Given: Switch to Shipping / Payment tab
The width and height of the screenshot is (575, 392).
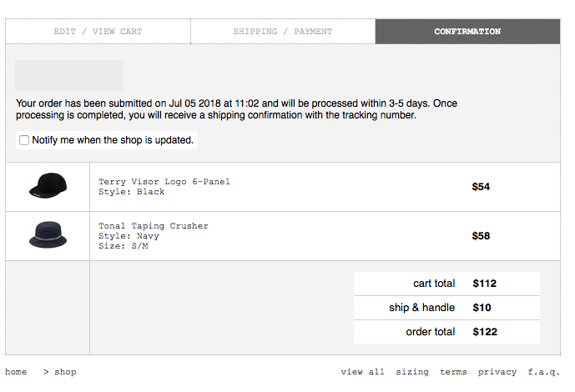Looking at the screenshot, I should [283, 32].
